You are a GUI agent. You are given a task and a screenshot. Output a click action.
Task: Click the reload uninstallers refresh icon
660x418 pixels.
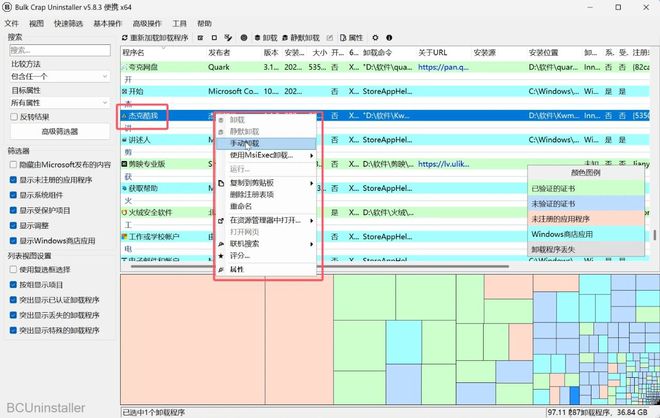click(x=125, y=38)
